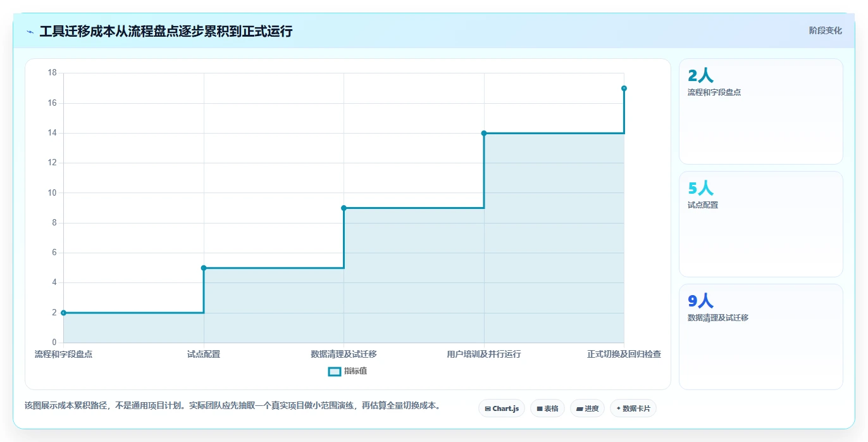Open the Chart.js tag
868x442 pixels.
[502, 408]
